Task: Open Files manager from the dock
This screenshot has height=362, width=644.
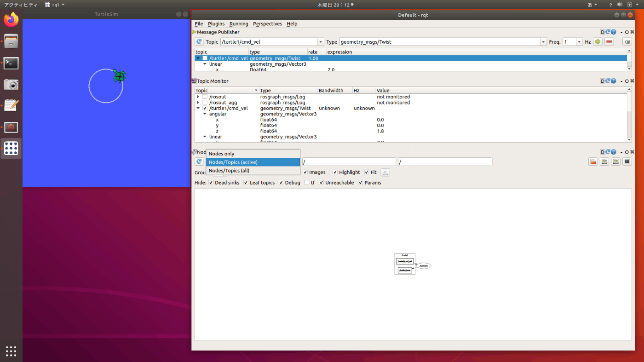Action: click(x=11, y=41)
